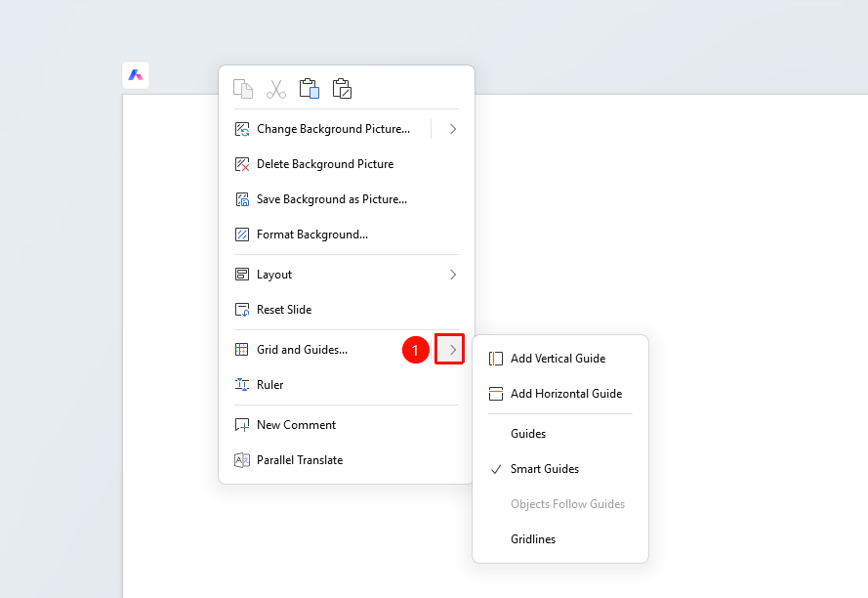Add a New Comment
The image size is (868, 598).
347,425
